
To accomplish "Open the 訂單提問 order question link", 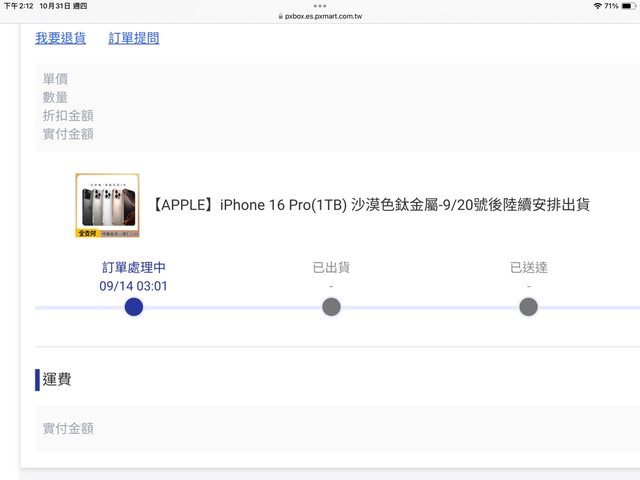I will [x=133, y=38].
